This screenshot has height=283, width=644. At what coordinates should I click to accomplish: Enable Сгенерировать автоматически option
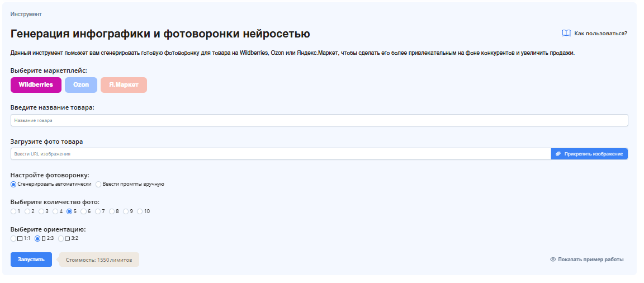13,184
